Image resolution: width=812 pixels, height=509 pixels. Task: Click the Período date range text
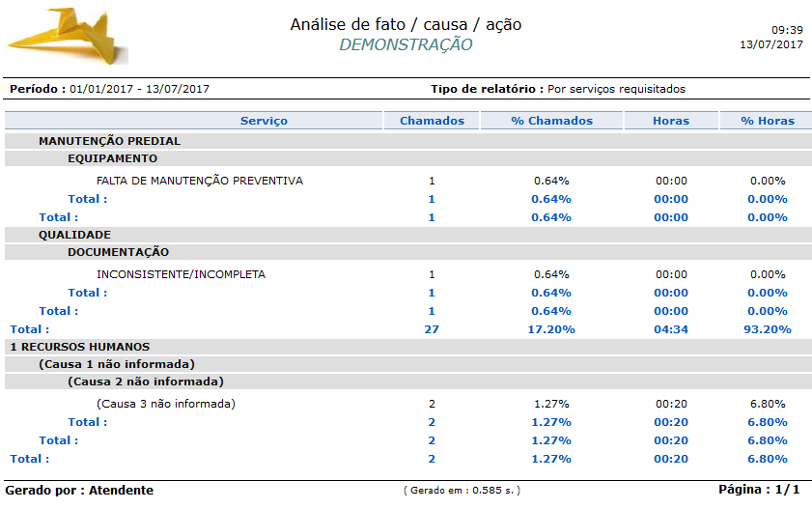tap(139, 89)
